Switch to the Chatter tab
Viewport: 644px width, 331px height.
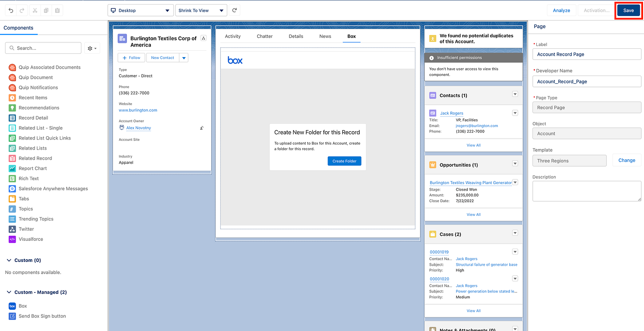point(264,36)
